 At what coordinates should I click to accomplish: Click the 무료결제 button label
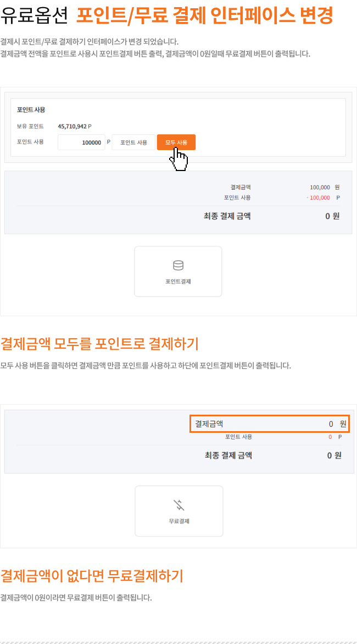point(179,521)
